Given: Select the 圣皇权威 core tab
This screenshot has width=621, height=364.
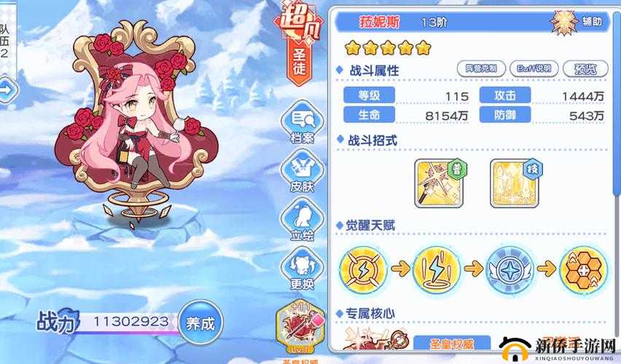Looking at the screenshot, I should [x=451, y=343].
